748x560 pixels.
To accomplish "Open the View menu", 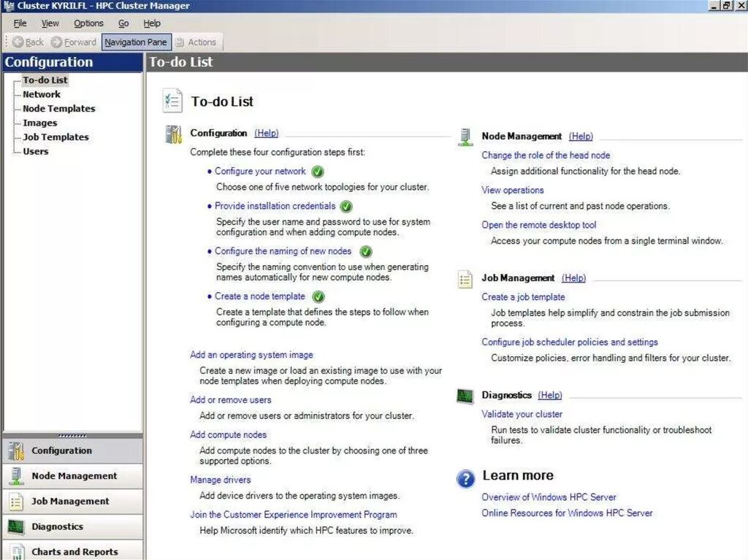I will 50,23.
